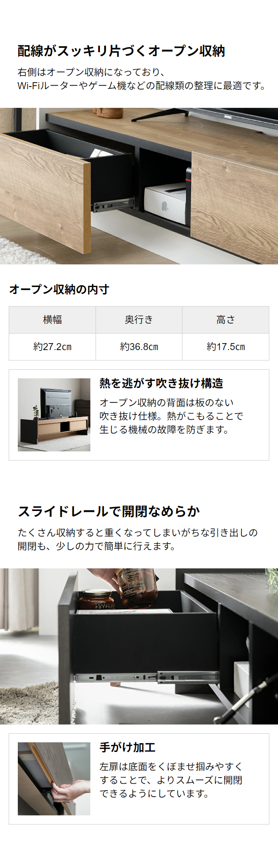Select the 高さ table header cell
Screen dimensions: 278x868
pos(225,320)
